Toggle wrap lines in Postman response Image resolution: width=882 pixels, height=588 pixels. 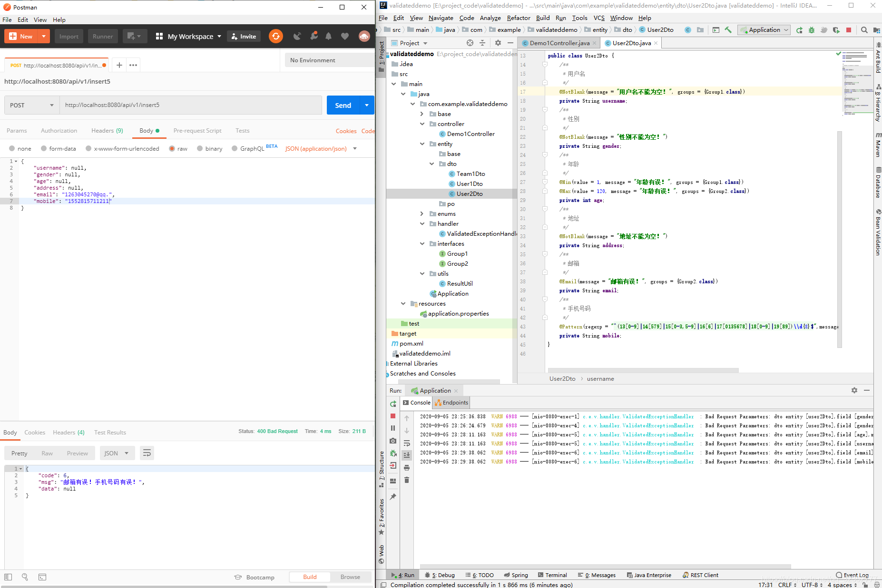147,453
